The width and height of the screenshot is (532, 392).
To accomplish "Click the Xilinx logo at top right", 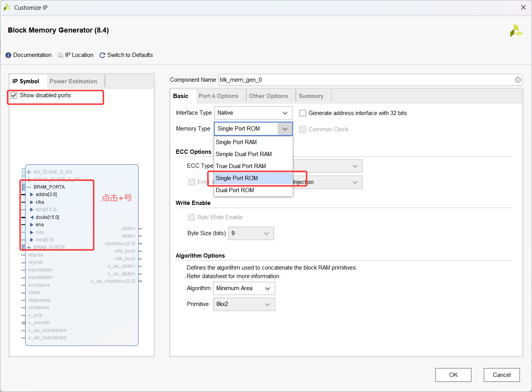I will 516,31.
